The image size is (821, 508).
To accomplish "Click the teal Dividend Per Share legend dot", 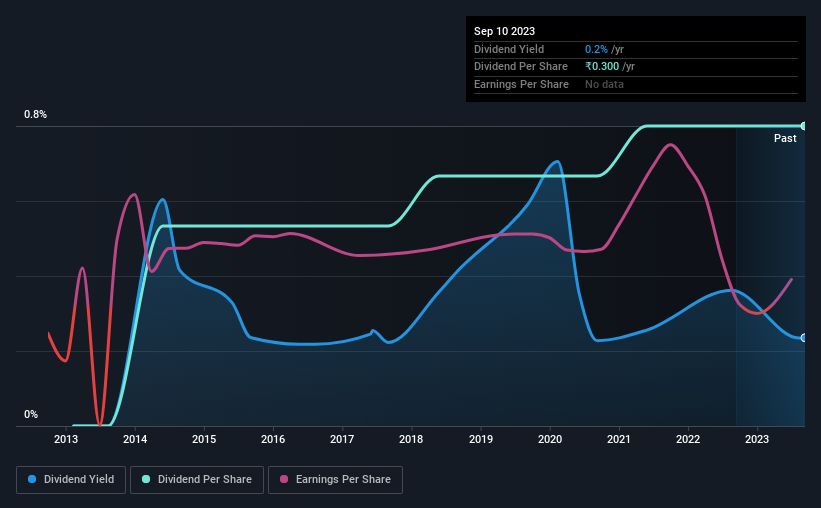I will pyautogui.click(x=146, y=479).
